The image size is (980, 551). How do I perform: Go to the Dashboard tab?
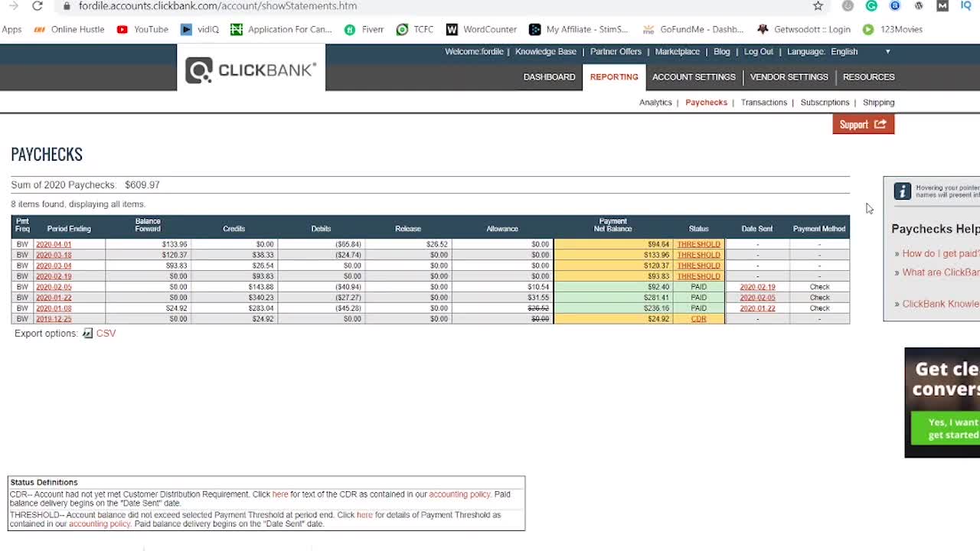point(549,77)
